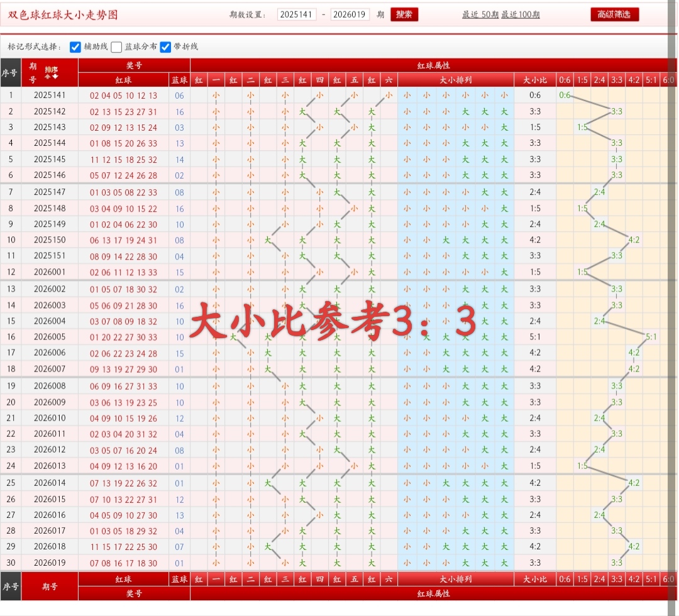Image resolution: width=679 pixels, height=616 pixels.
Task: Click blue ball 14 in row 2025145
Action: pyautogui.click(x=179, y=160)
